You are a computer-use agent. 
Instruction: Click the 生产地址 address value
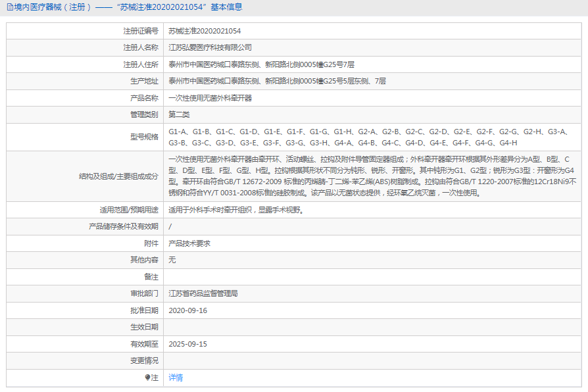pyautogui.click(x=277, y=81)
